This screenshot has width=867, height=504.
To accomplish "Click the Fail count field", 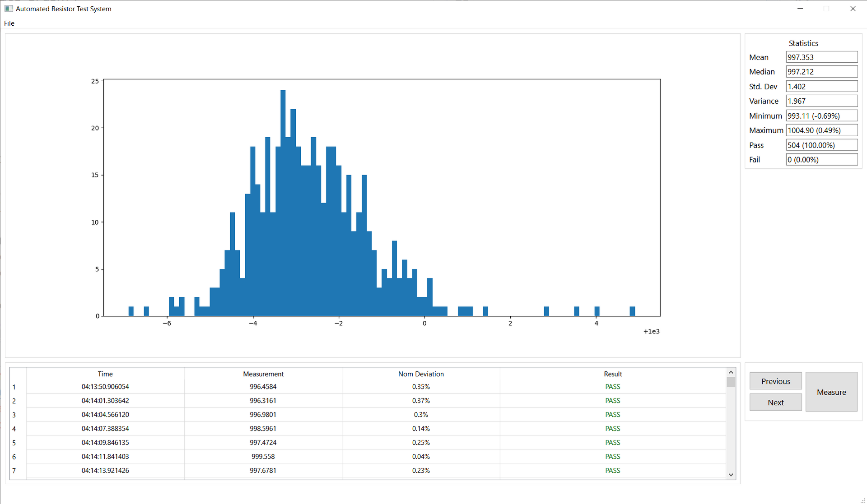I will point(821,160).
